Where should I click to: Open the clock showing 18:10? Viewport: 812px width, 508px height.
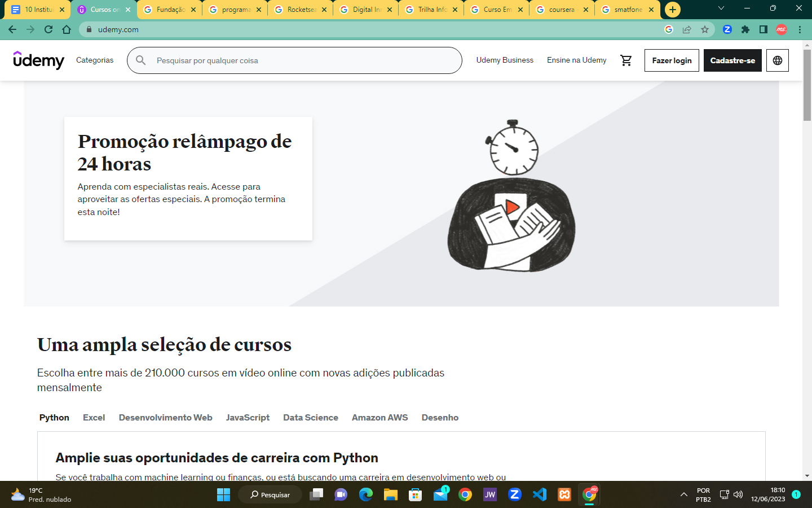click(x=768, y=494)
